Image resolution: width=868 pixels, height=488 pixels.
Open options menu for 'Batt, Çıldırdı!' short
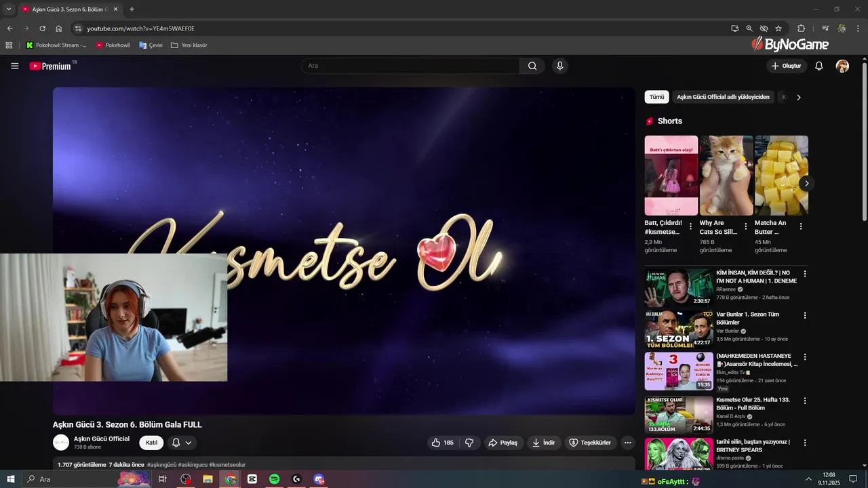coord(690,226)
